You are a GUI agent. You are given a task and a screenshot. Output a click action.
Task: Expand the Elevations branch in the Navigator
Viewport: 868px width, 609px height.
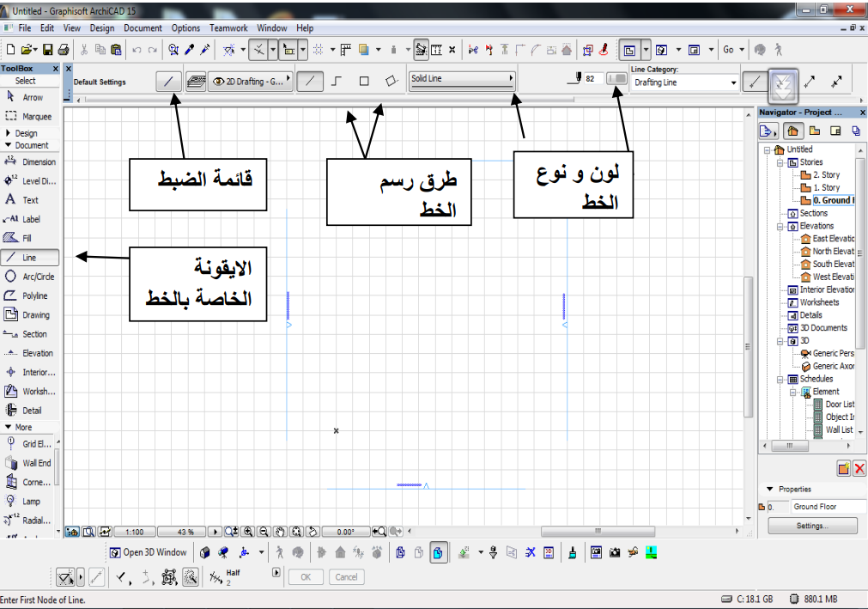pos(781,225)
